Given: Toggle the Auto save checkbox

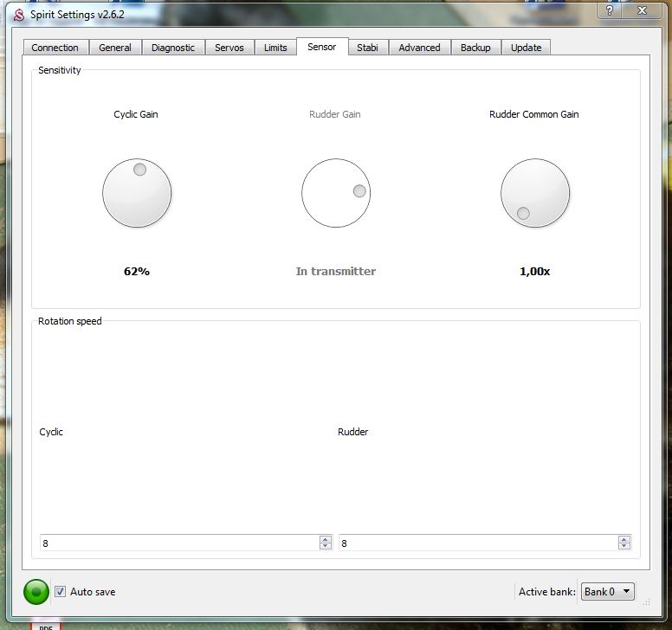Looking at the screenshot, I should tap(60, 592).
